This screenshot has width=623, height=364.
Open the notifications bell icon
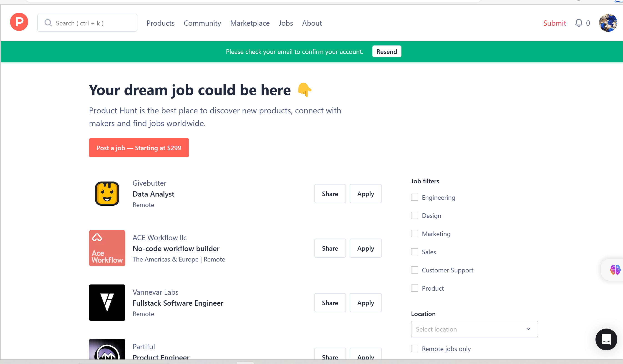578,23
